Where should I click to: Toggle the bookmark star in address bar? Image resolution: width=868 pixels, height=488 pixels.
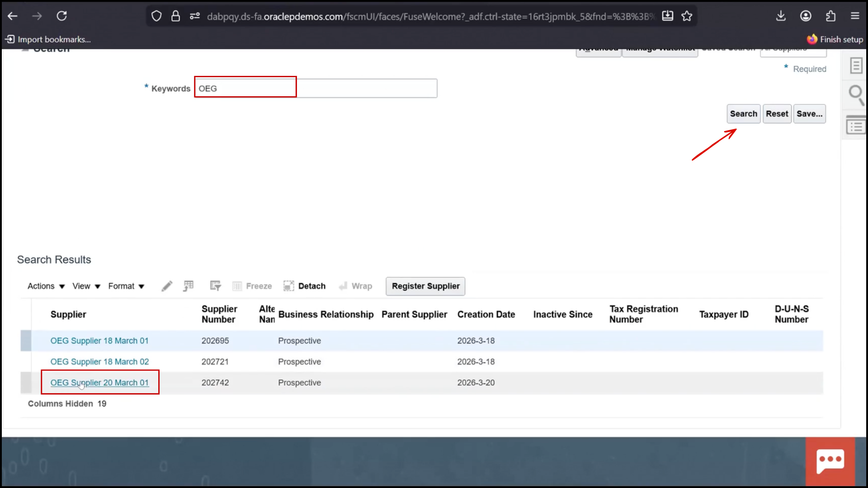(x=687, y=16)
